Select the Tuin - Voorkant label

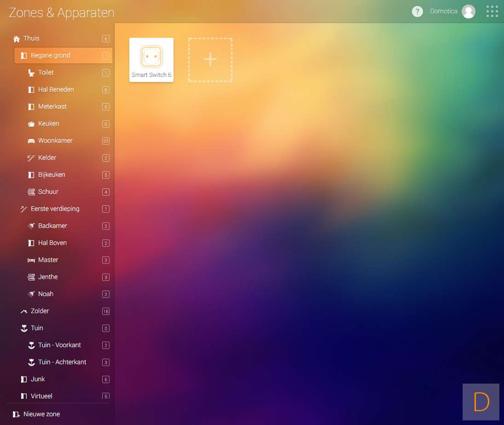59,345
